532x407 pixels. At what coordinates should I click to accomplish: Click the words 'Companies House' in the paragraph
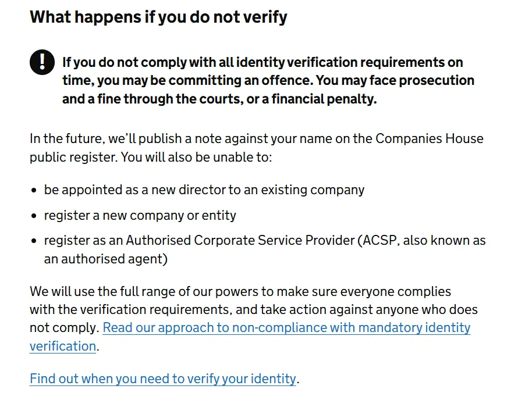[x=430, y=139]
